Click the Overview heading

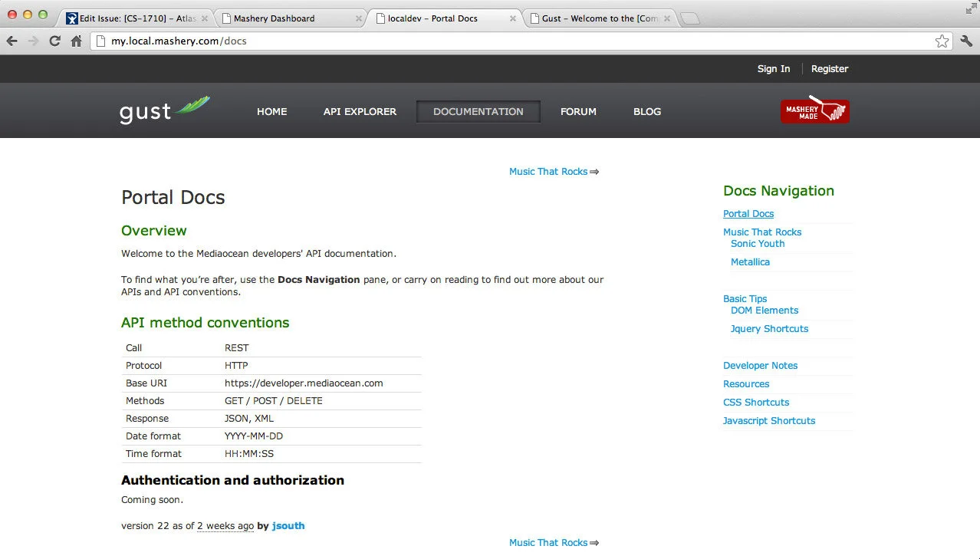(x=154, y=231)
